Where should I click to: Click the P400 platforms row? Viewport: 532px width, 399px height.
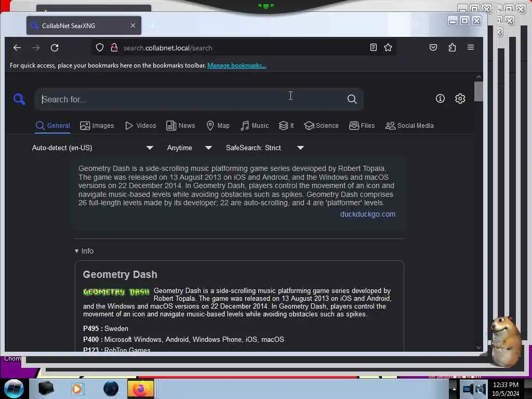tap(183, 340)
